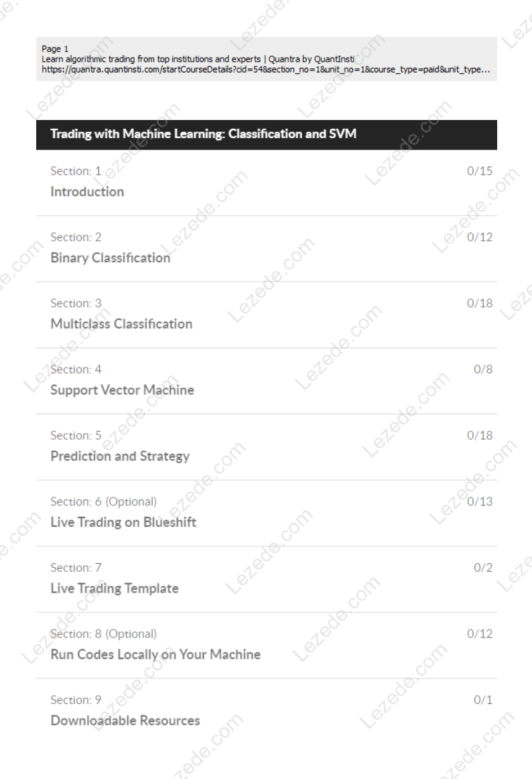Expand Section 1 Introduction
This screenshot has height=779, width=532.
tap(266, 182)
